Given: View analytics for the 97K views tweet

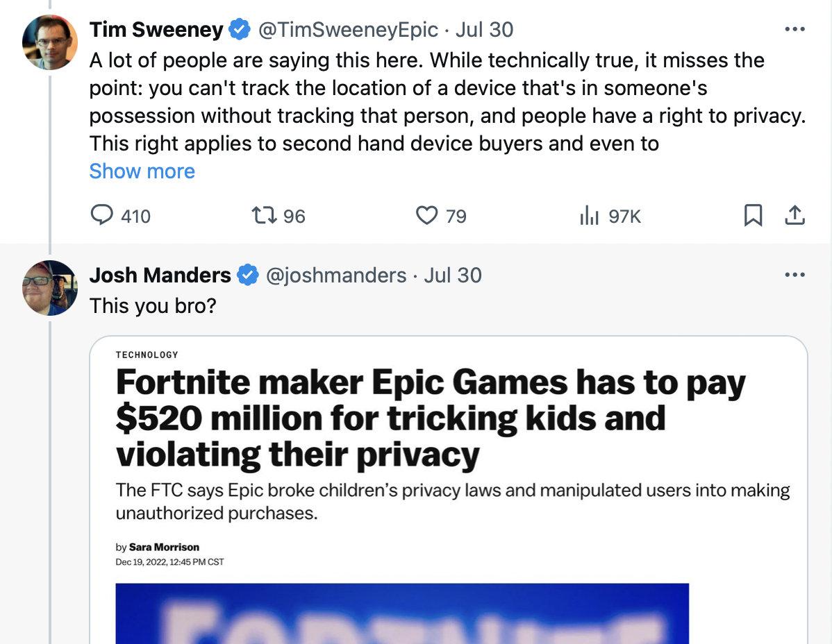Looking at the screenshot, I should pyautogui.click(x=589, y=217).
